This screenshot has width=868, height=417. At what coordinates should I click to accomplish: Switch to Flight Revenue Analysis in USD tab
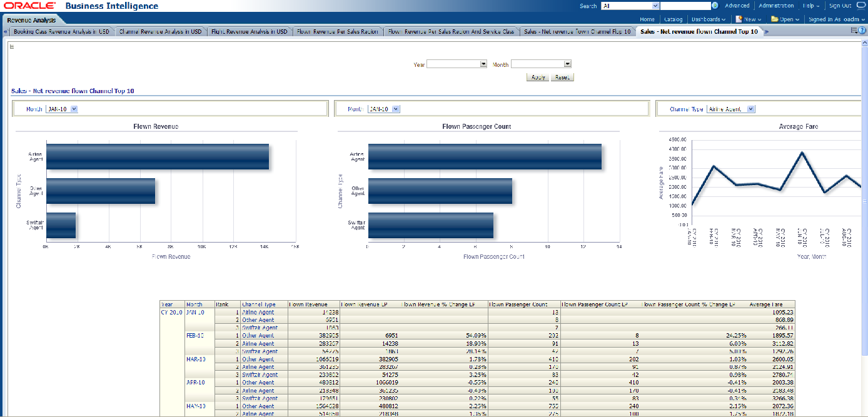249,31
